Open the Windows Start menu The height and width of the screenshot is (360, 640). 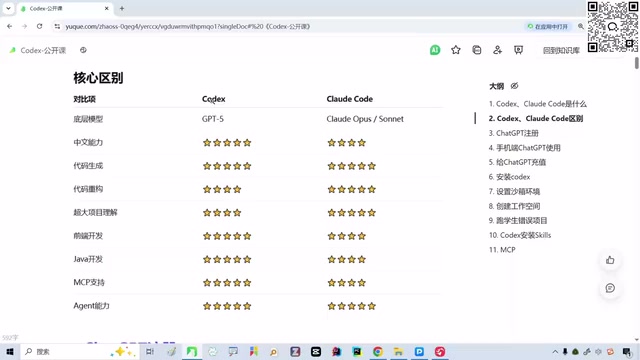pyautogui.click(x=10, y=351)
